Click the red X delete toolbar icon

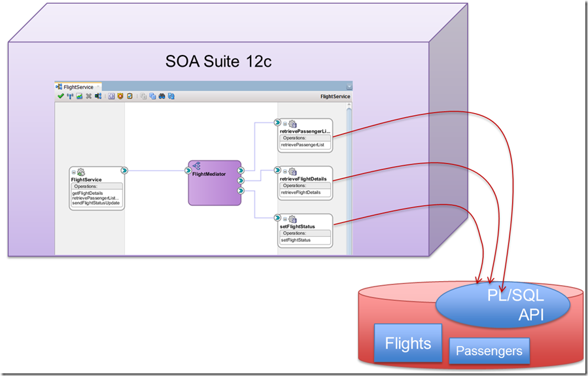(x=88, y=96)
